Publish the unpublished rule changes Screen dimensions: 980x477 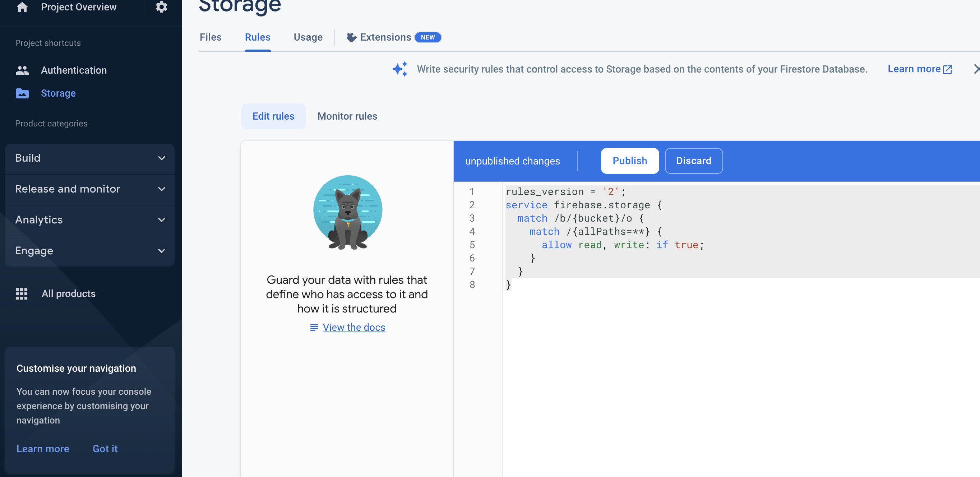(629, 161)
